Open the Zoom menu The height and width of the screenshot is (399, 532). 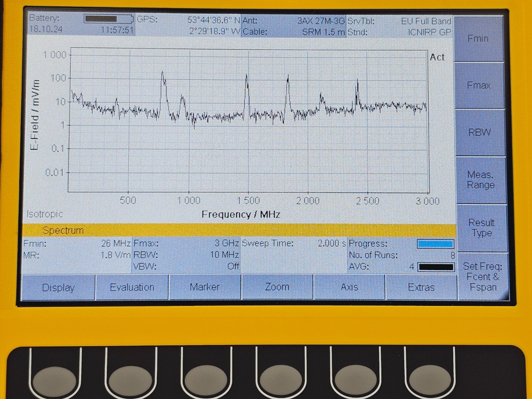[277, 287]
